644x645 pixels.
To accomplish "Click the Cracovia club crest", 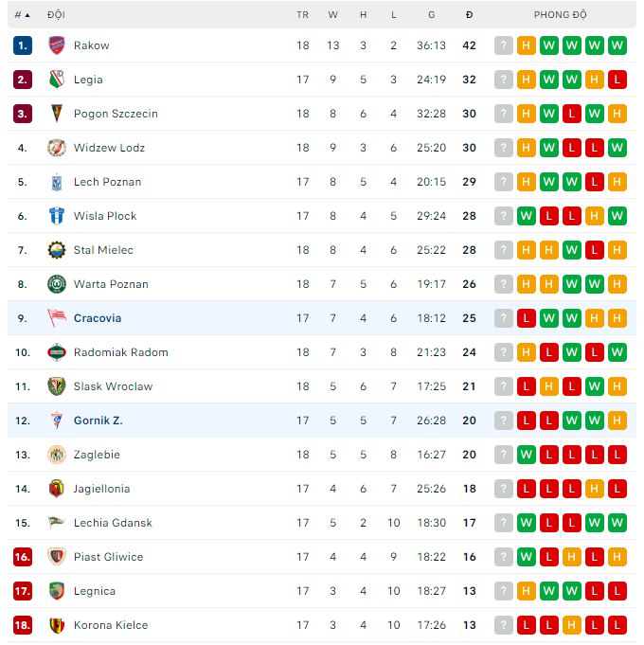I will click(56, 318).
